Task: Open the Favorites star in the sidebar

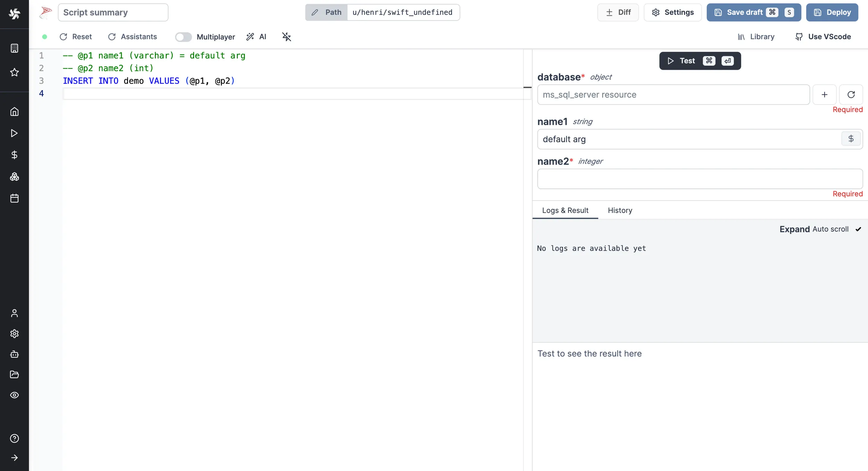Action: [x=14, y=72]
